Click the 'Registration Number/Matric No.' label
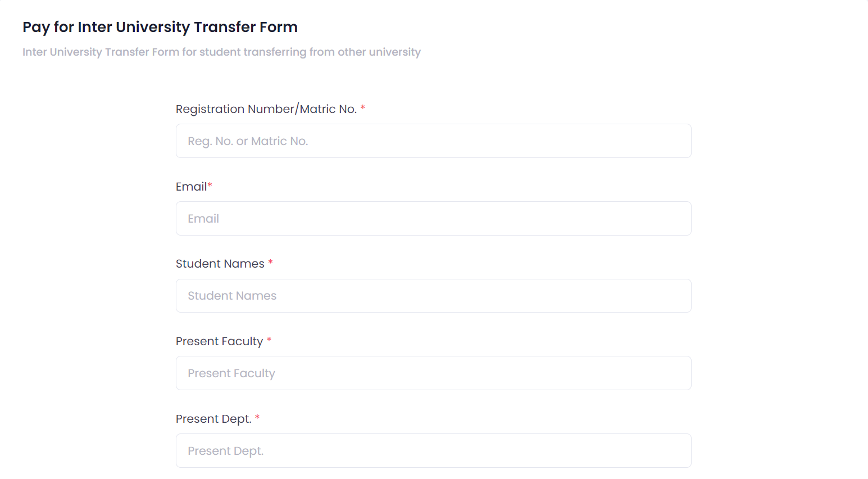Image resolution: width=868 pixels, height=479 pixels. point(266,109)
